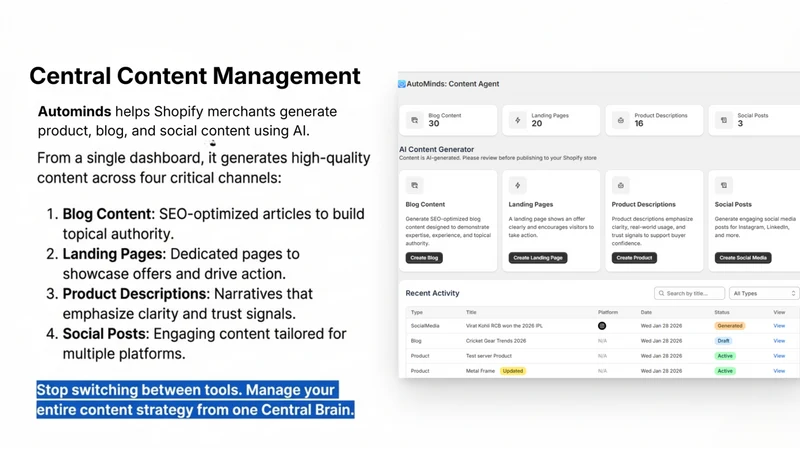
Task: Click the bold 'Autominds' word in the paragraph
Action: coord(74,111)
